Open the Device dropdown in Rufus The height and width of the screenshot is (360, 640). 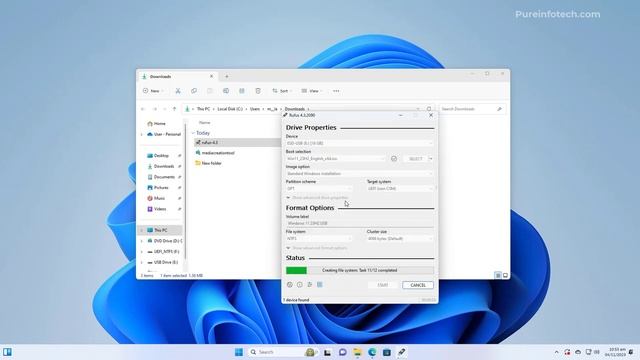[359, 143]
